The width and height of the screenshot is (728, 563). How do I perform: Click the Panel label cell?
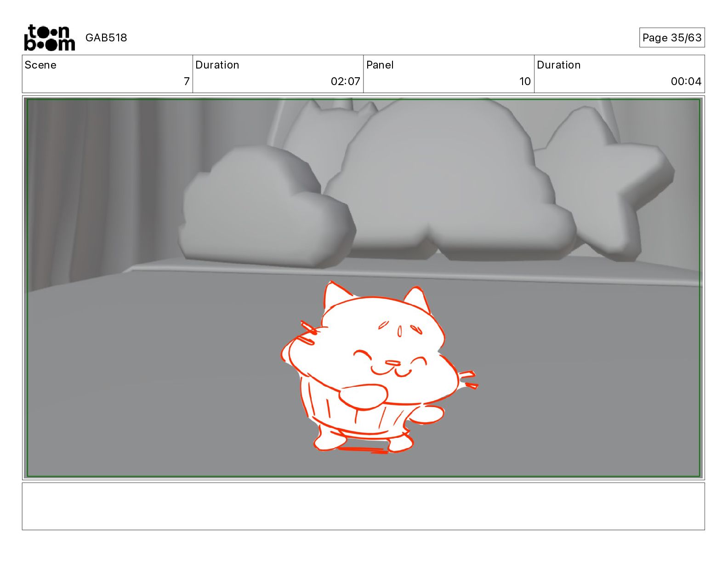point(449,74)
